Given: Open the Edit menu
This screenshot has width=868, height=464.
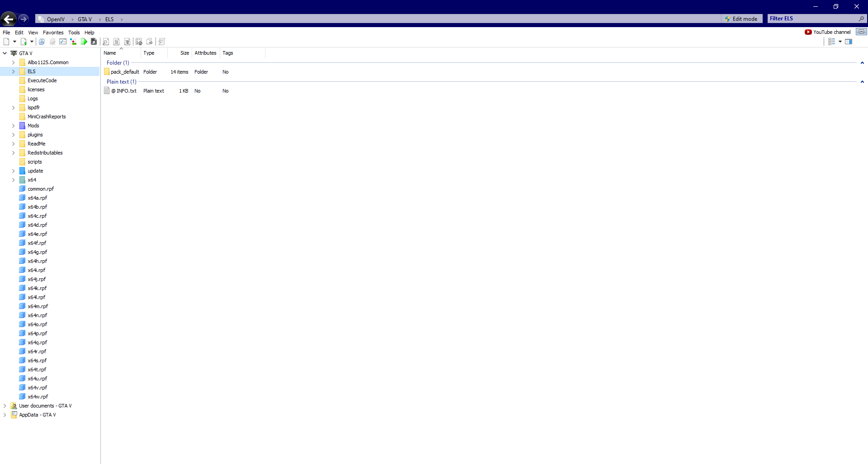Looking at the screenshot, I should [x=19, y=33].
